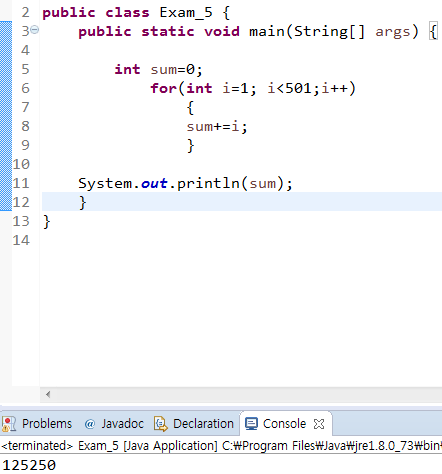Select the Console tab

pyautogui.click(x=284, y=424)
